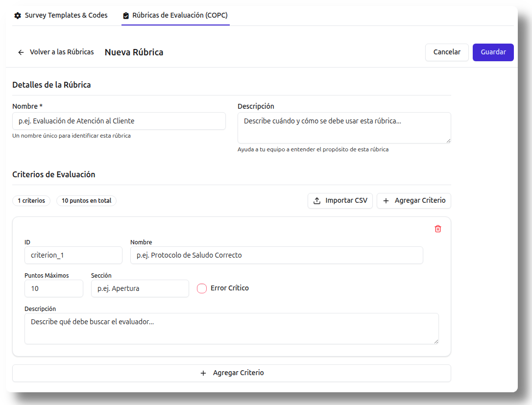Click the criterion Nombre input field
The image size is (532, 405).
pyautogui.click(x=276, y=255)
